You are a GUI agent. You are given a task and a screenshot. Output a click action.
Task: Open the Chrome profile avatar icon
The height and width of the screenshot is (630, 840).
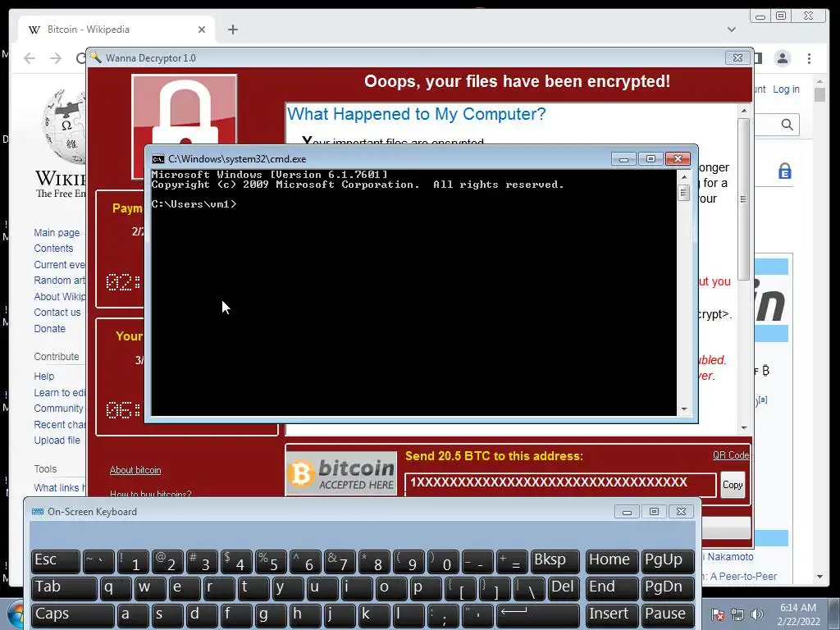tap(782, 58)
